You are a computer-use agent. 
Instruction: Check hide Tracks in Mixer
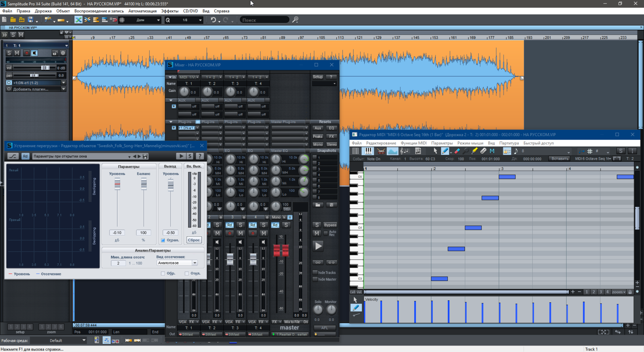[x=315, y=273]
